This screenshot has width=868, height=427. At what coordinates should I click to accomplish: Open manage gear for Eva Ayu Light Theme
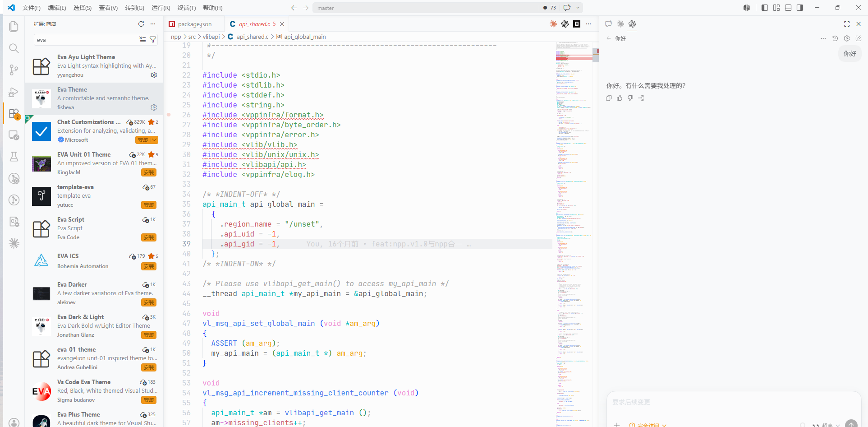154,75
